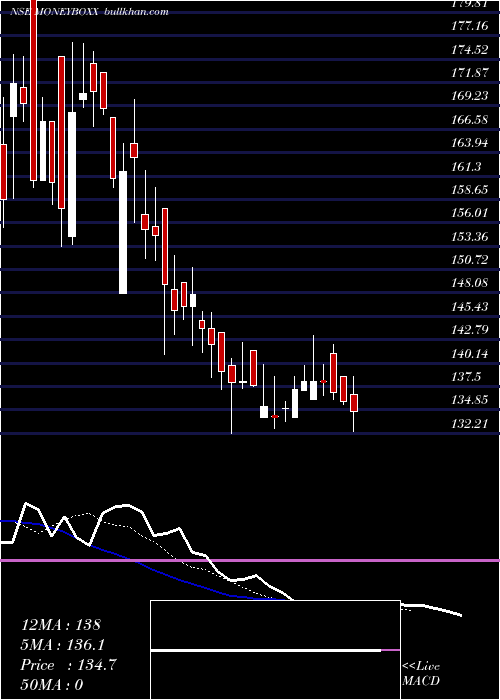Click the 137.5 price axis label

click(x=466, y=377)
